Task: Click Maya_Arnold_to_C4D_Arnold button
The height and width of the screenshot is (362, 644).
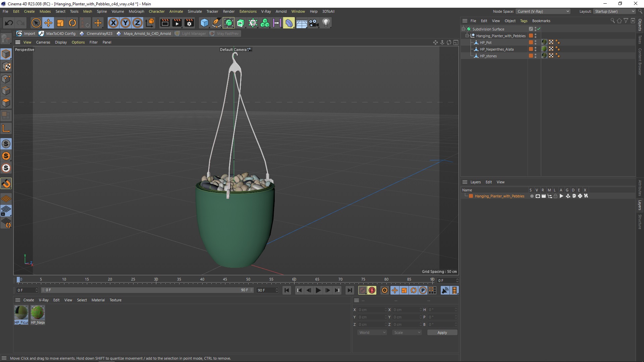Action: [x=144, y=34]
